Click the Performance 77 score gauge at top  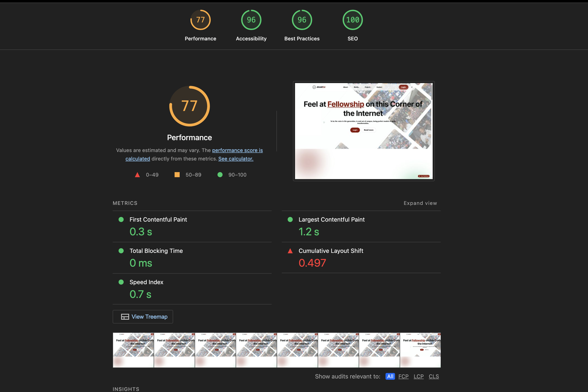[x=200, y=20]
